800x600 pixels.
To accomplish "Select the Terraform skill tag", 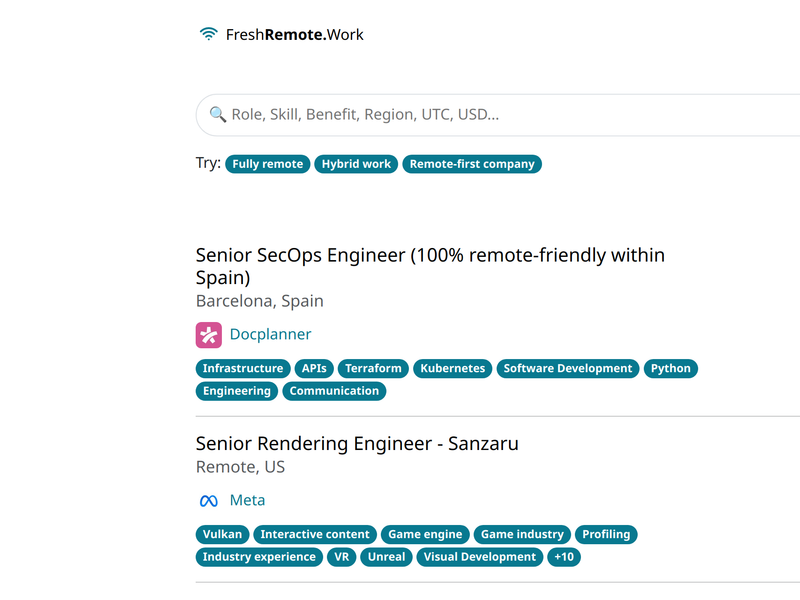I will [372, 368].
